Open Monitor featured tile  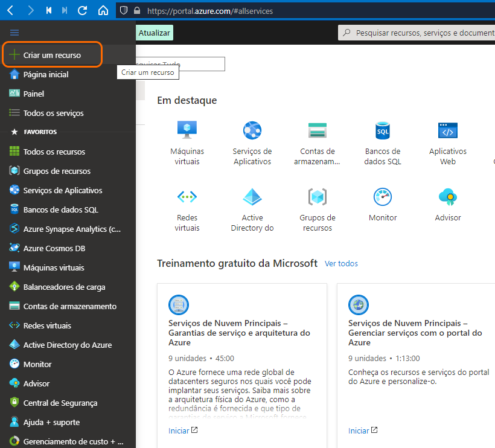click(383, 205)
